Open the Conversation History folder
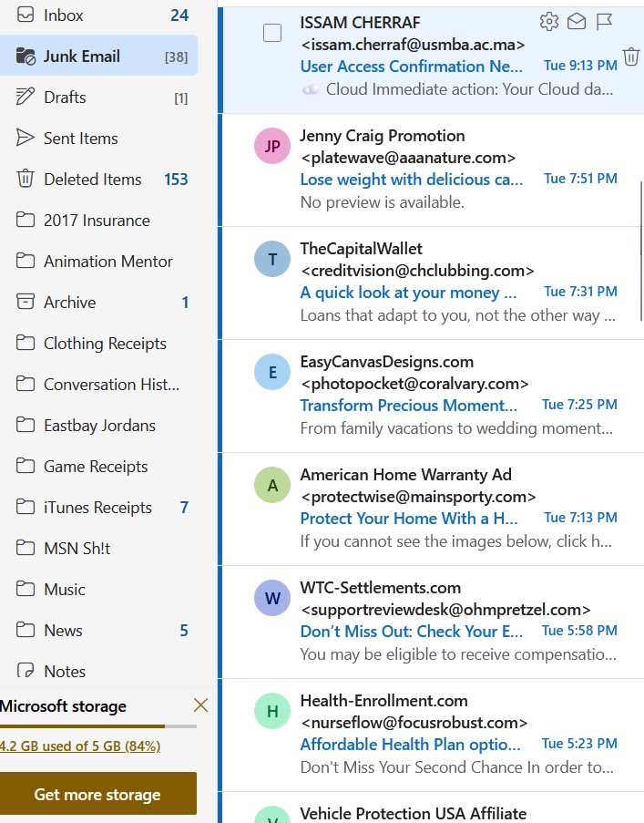Screen dimensions: 644x823 point(98,385)
